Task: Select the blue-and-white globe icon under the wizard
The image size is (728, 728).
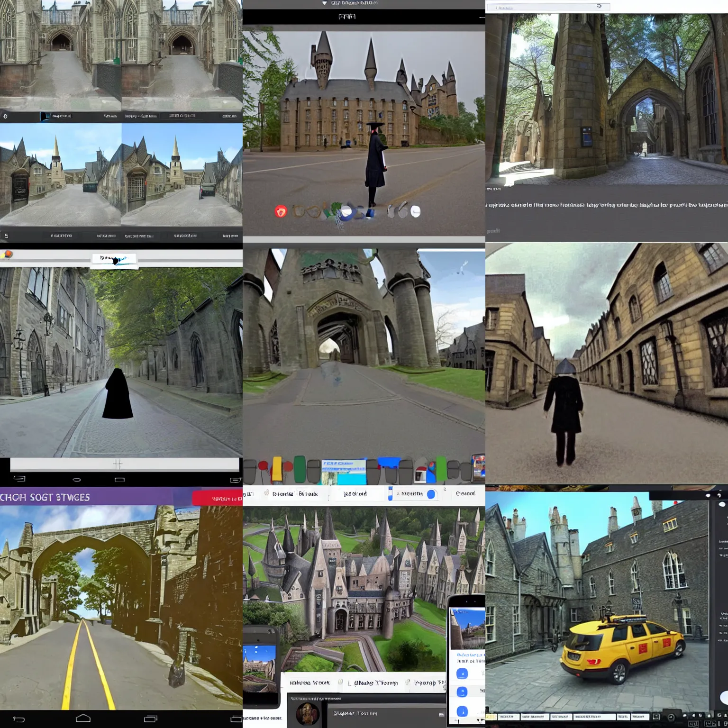Action: click(347, 212)
